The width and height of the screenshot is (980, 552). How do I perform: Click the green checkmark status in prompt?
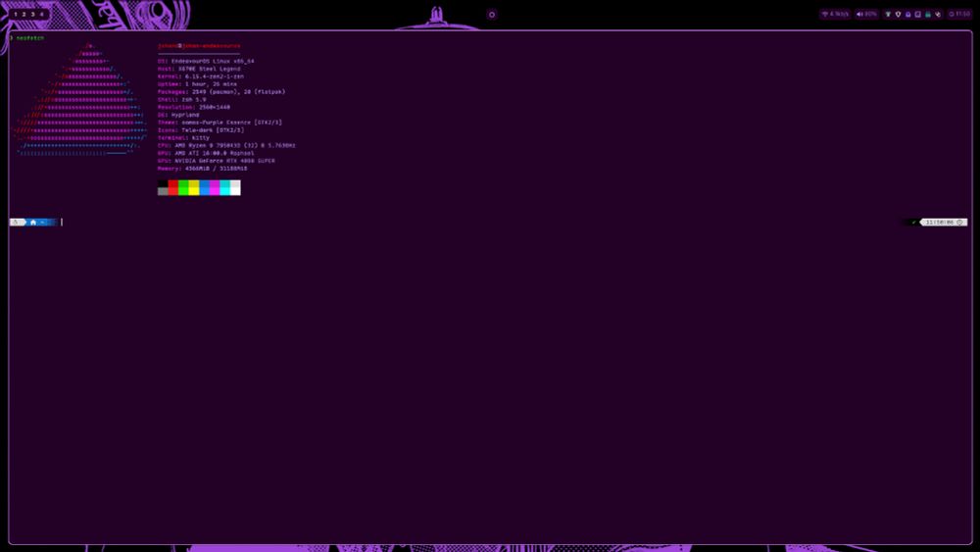click(x=913, y=222)
